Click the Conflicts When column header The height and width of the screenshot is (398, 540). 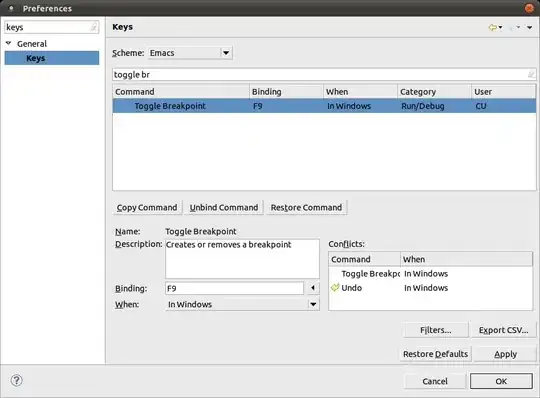466,259
